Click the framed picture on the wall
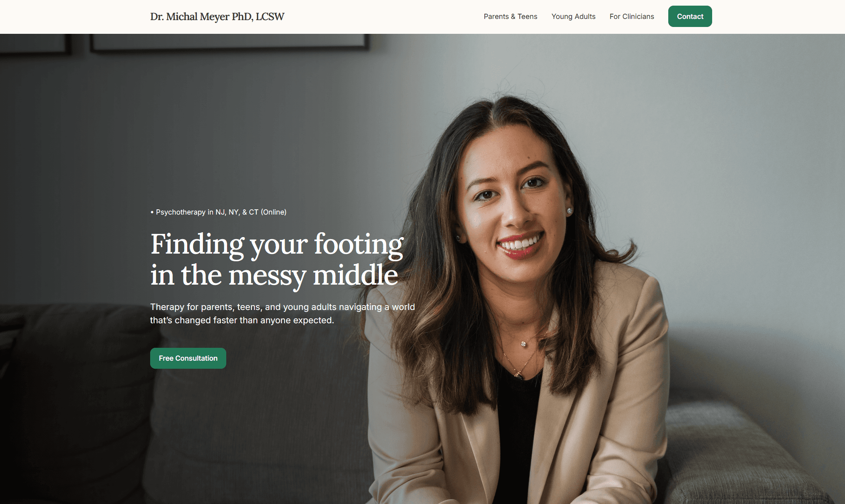 pos(229,42)
